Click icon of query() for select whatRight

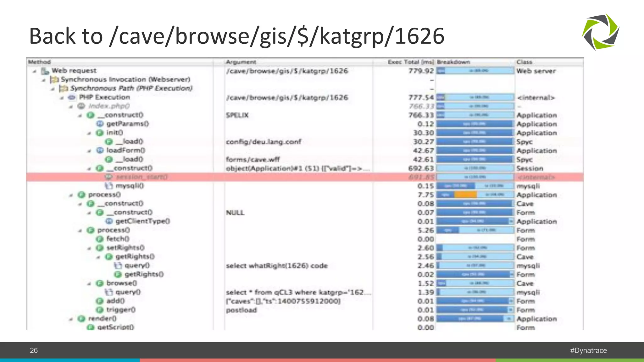pyautogui.click(x=118, y=266)
